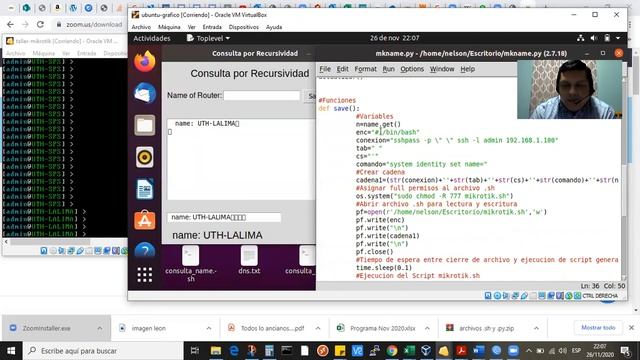This screenshot has width=640, height=360.
Task: Open the Files manager in the dock
Action: pyautogui.click(x=144, y=125)
